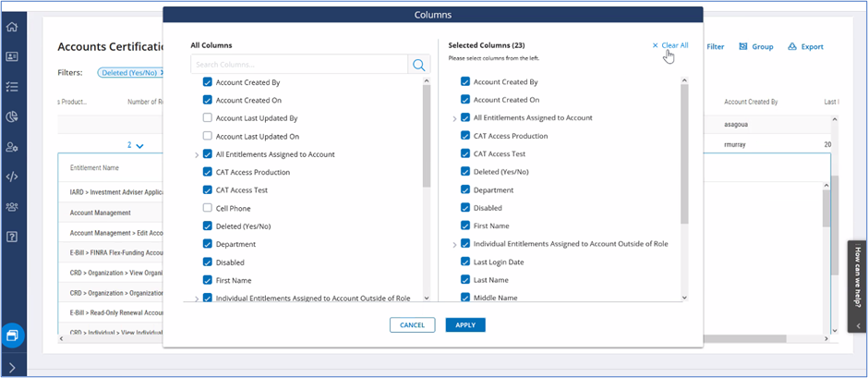Open the checklist icon in sidebar
The width and height of the screenshot is (868, 378).
[x=12, y=87]
